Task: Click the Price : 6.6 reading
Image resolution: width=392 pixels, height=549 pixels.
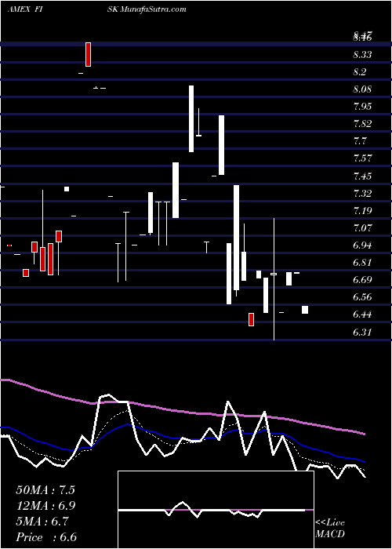Action: coord(46,537)
